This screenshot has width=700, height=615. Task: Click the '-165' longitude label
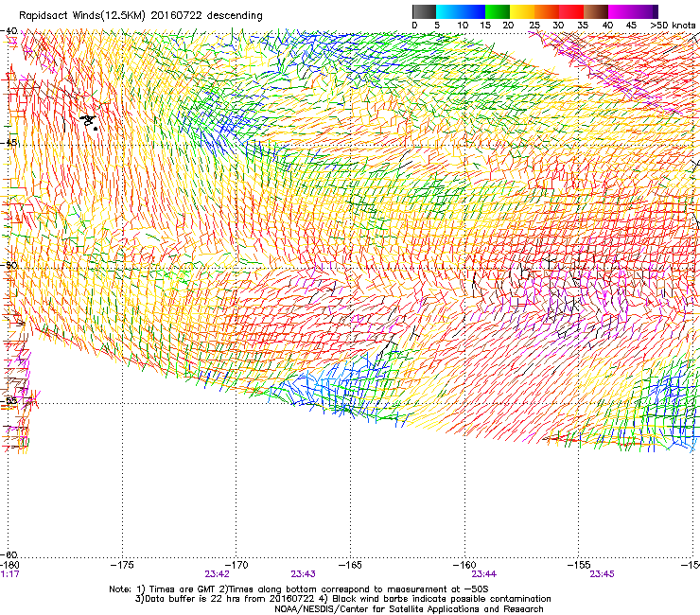(x=350, y=566)
